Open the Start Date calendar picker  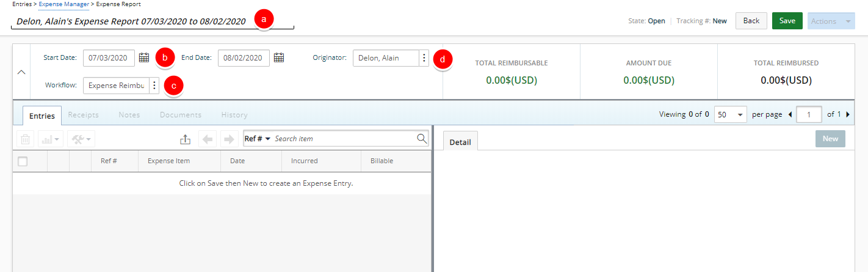144,58
